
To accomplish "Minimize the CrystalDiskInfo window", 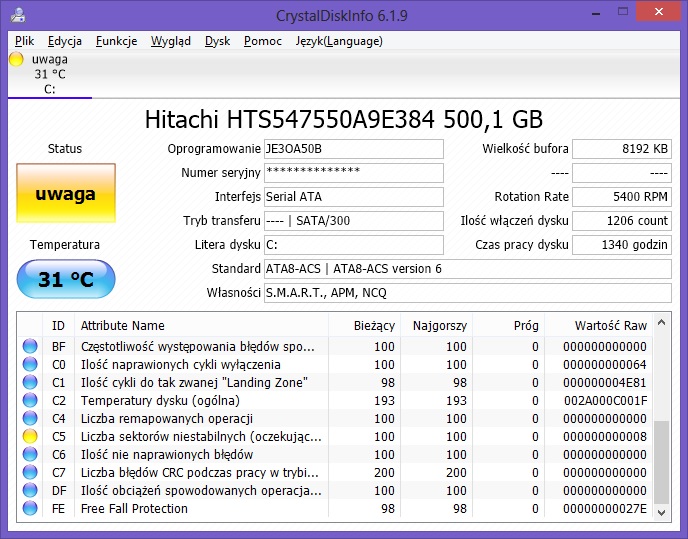I will [x=595, y=13].
